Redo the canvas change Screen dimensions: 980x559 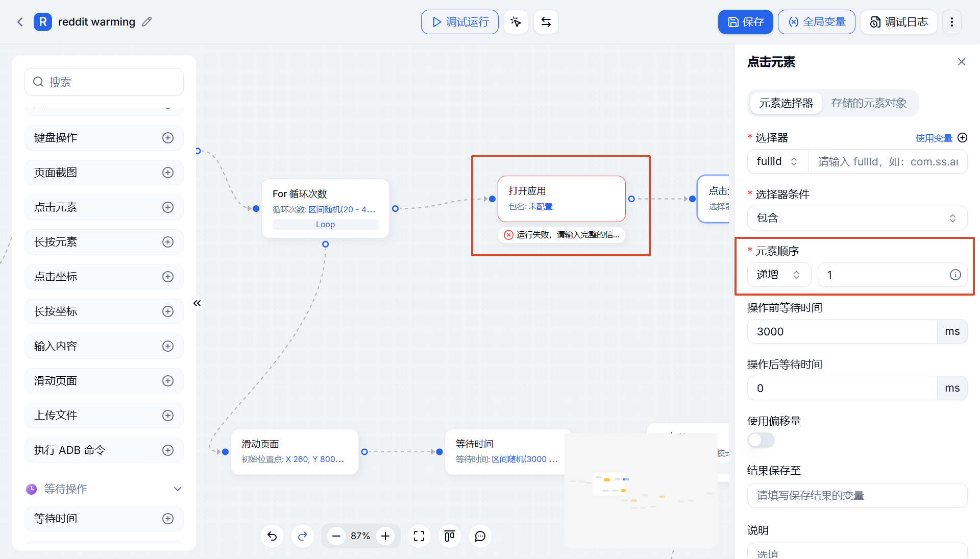coord(303,536)
